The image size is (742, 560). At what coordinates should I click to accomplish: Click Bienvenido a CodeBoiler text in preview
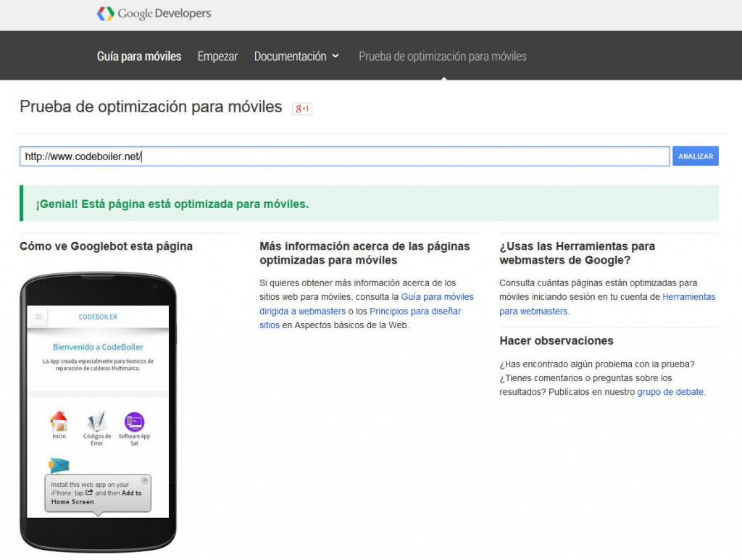click(x=98, y=347)
